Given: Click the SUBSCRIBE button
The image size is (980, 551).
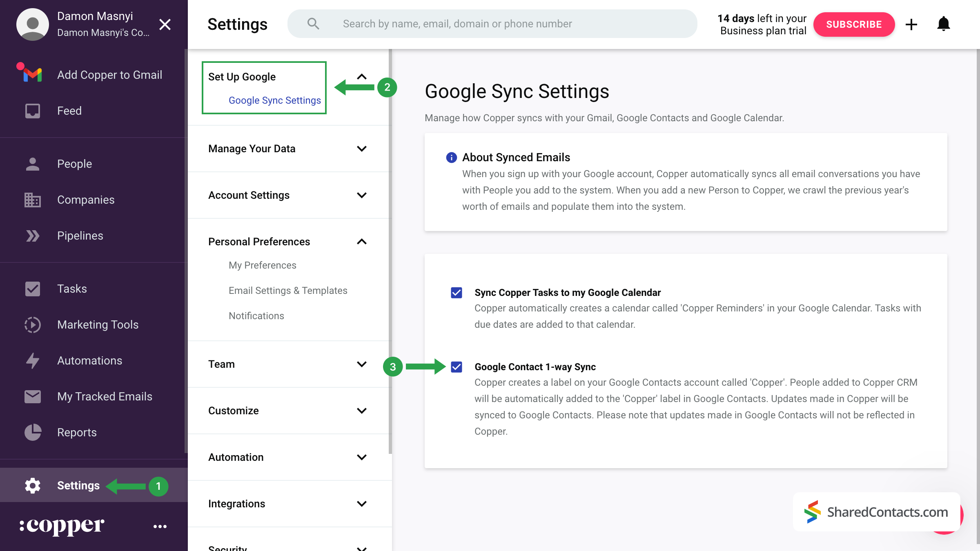Looking at the screenshot, I should 854,24.
